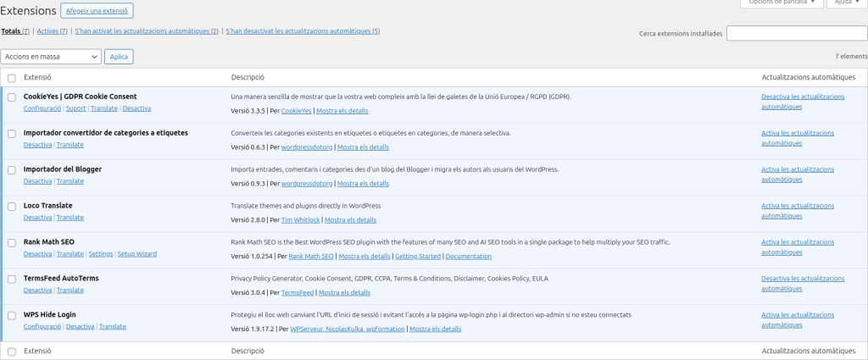This screenshot has width=868, height=360.
Task: View 'Mostra els detalls' for WPS Hide Login
Action: point(436,330)
